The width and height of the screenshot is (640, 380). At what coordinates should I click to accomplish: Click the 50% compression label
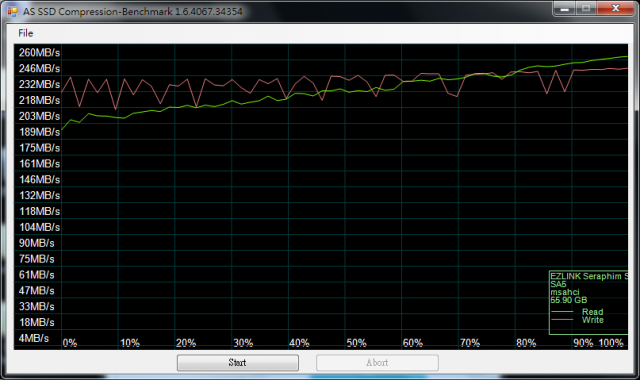pyautogui.click(x=356, y=343)
